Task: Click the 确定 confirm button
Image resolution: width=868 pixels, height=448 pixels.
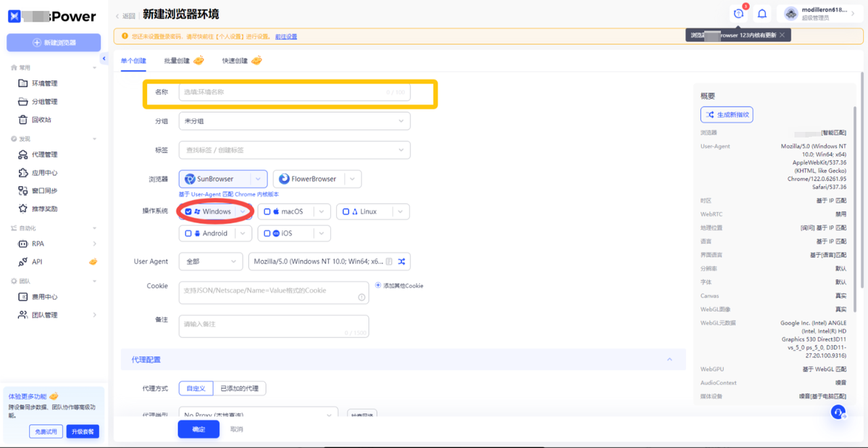Action: pos(199,429)
